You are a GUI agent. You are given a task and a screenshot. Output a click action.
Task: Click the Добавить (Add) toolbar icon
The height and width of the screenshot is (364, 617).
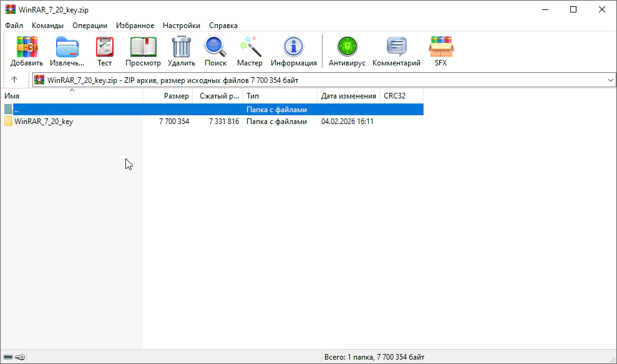click(x=27, y=51)
